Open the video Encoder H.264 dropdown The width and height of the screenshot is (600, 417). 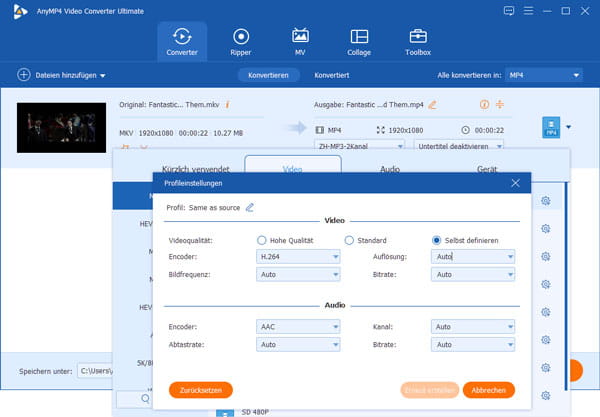coord(298,257)
